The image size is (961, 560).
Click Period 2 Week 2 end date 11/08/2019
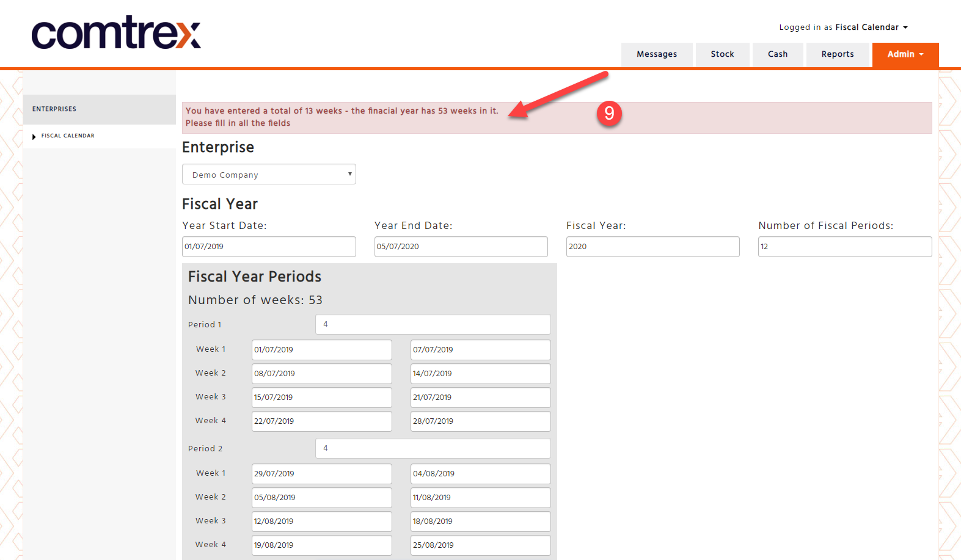coord(481,498)
